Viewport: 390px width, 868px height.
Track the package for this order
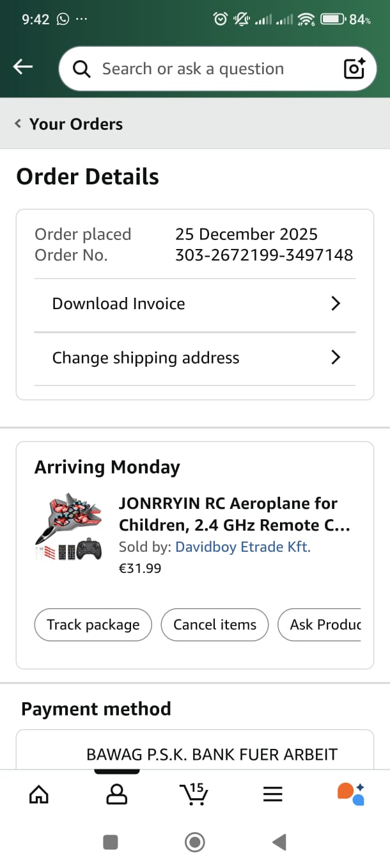pyautogui.click(x=93, y=625)
